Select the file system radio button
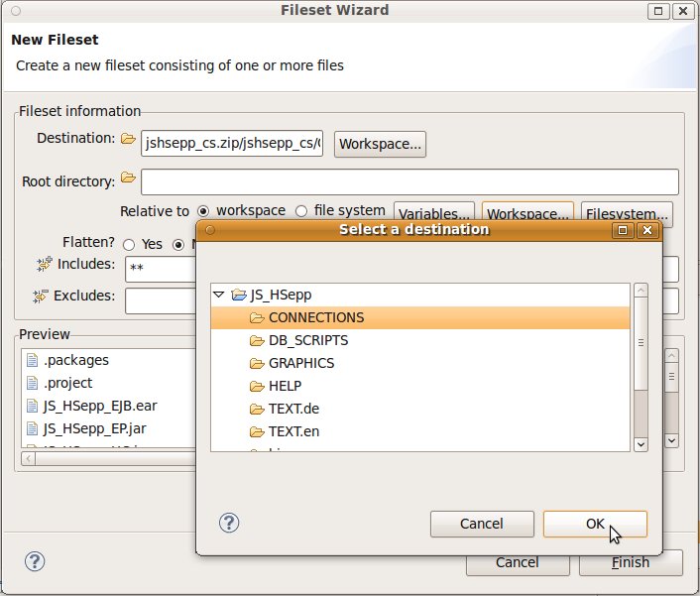Viewport: 700px width, 596px height. pyautogui.click(x=301, y=211)
